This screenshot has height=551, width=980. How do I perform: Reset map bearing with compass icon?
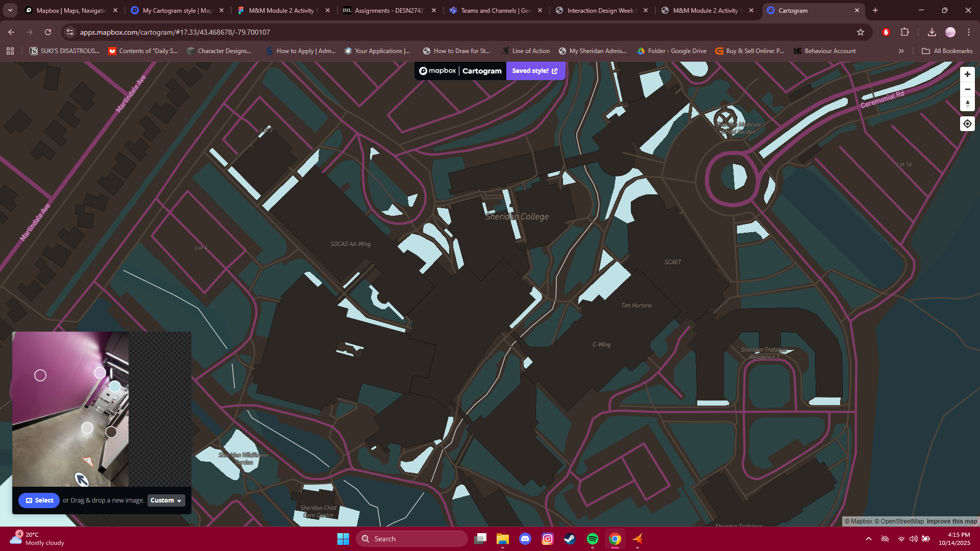tap(967, 104)
